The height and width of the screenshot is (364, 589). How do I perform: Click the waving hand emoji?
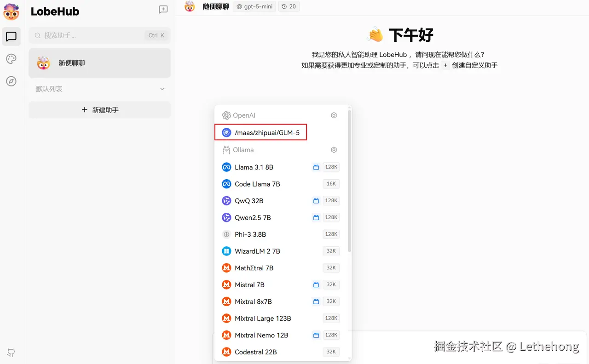pyautogui.click(x=375, y=35)
